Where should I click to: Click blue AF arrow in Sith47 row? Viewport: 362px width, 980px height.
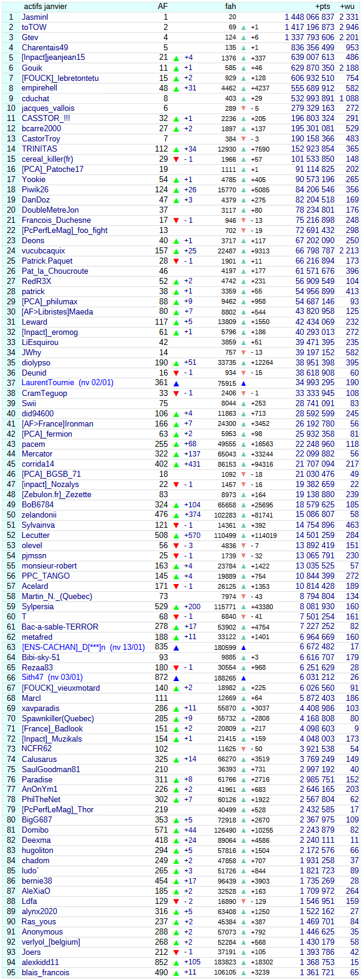click(x=176, y=678)
